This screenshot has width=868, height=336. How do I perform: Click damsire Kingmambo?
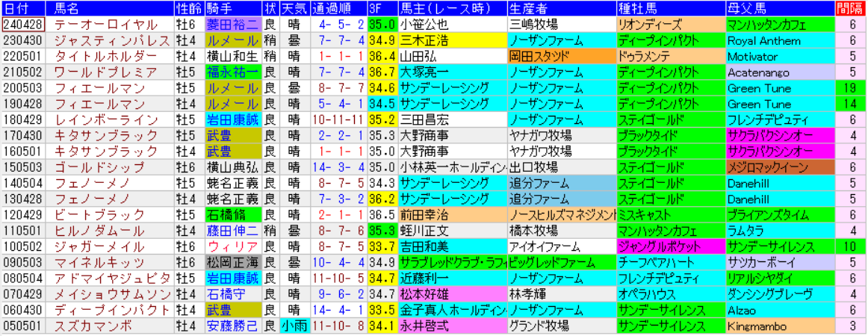tap(781, 326)
